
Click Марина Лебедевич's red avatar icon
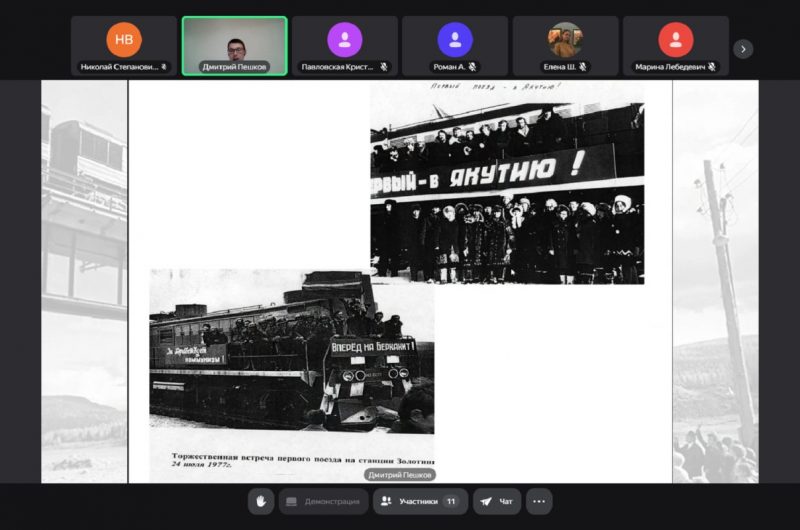pyautogui.click(x=676, y=39)
